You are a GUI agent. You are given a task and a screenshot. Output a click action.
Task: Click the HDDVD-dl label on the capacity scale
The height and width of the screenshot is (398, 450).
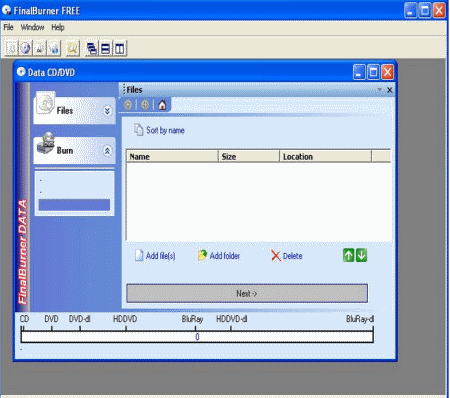232,319
